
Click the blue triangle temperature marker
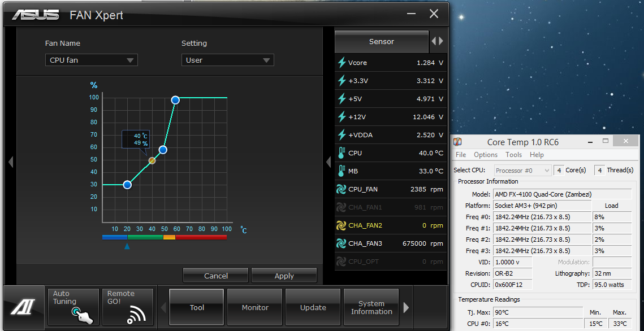click(x=127, y=246)
